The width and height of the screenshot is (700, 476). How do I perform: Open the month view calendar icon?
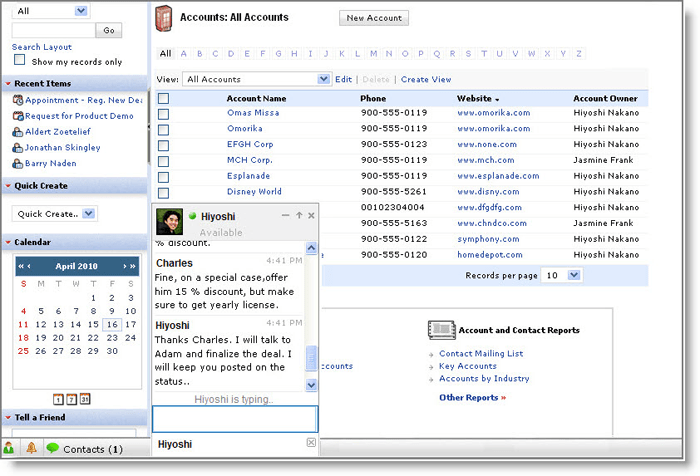85,399
